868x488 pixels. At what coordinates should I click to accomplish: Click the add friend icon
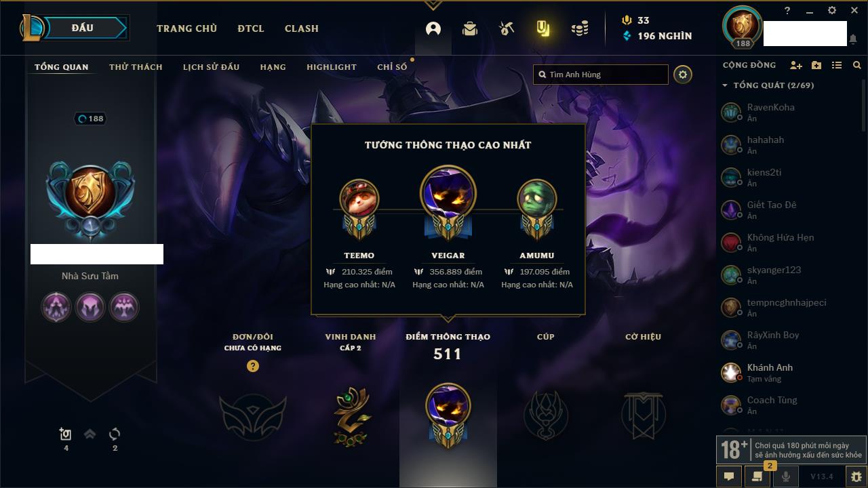796,65
